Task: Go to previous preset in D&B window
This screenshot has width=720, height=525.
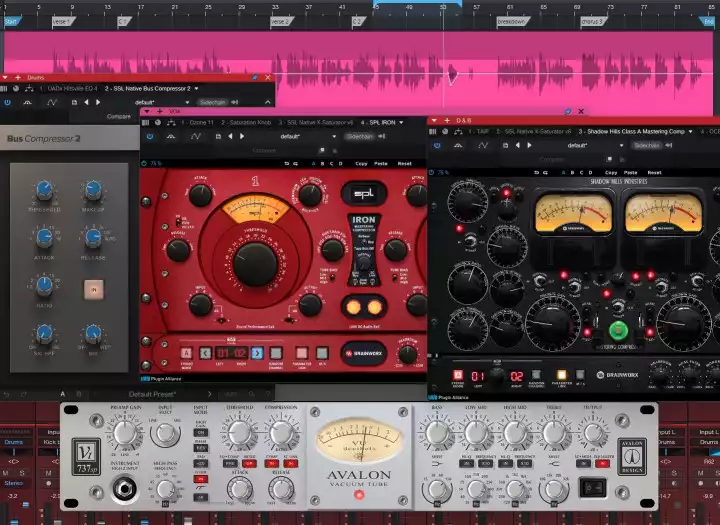Action: tap(518, 145)
